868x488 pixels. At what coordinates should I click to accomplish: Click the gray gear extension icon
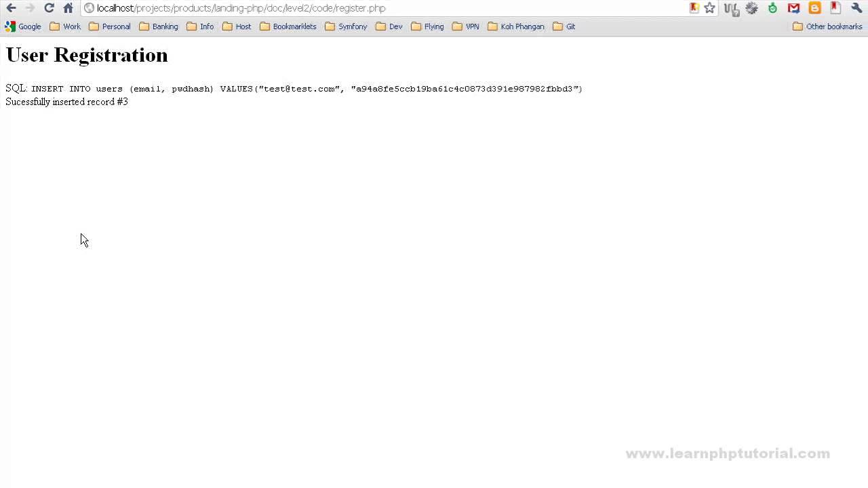pos(751,8)
